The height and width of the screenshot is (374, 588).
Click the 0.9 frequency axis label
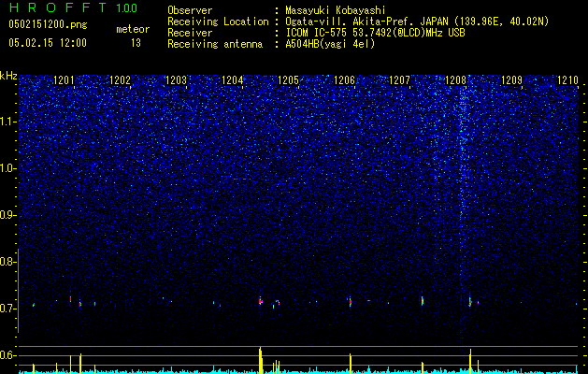point(7,215)
